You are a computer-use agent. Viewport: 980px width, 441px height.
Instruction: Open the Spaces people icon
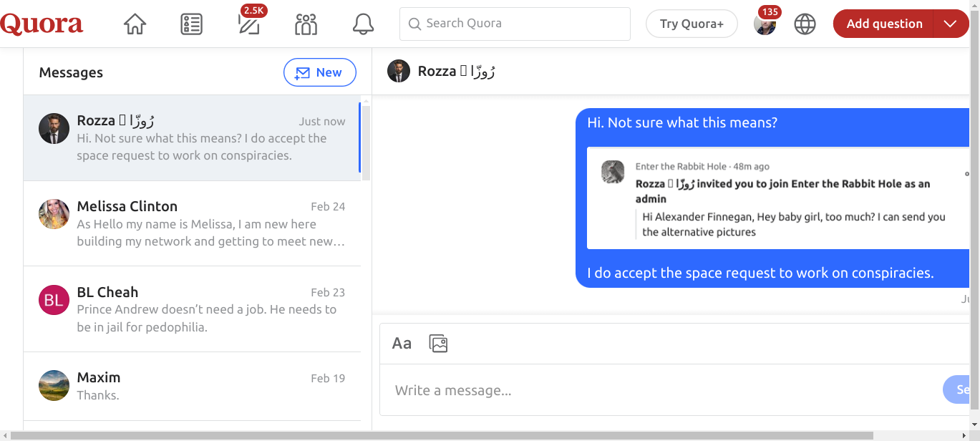click(306, 24)
